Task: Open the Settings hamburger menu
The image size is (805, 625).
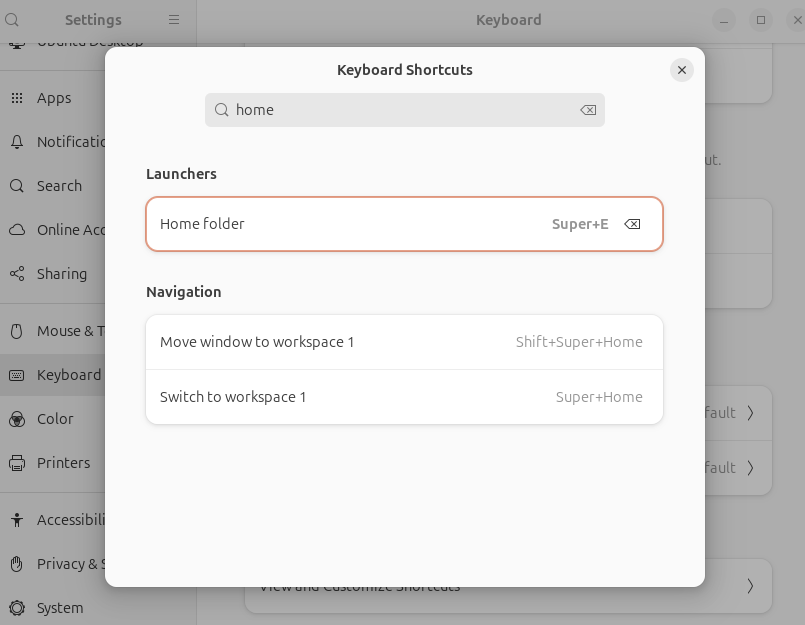Action: click(174, 20)
